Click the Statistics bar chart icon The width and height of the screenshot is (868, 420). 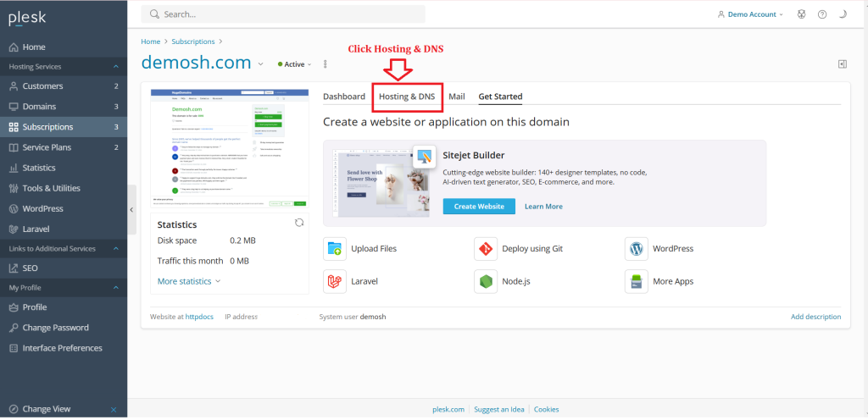point(14,168)
